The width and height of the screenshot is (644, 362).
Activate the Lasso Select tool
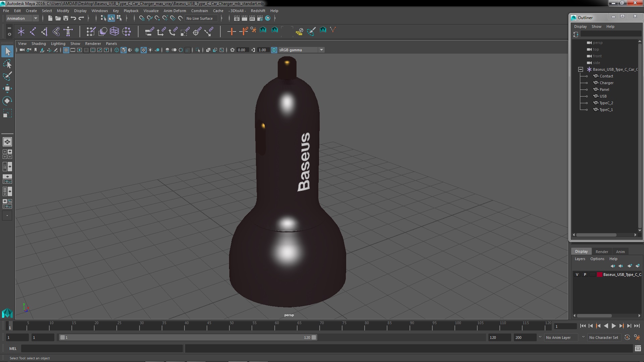(7, 64)
